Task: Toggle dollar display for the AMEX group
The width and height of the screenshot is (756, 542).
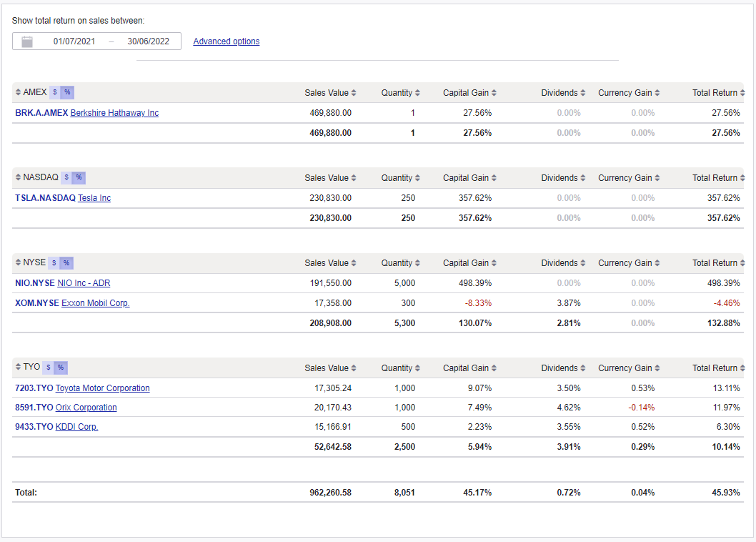Action: [x=55, y=92]
